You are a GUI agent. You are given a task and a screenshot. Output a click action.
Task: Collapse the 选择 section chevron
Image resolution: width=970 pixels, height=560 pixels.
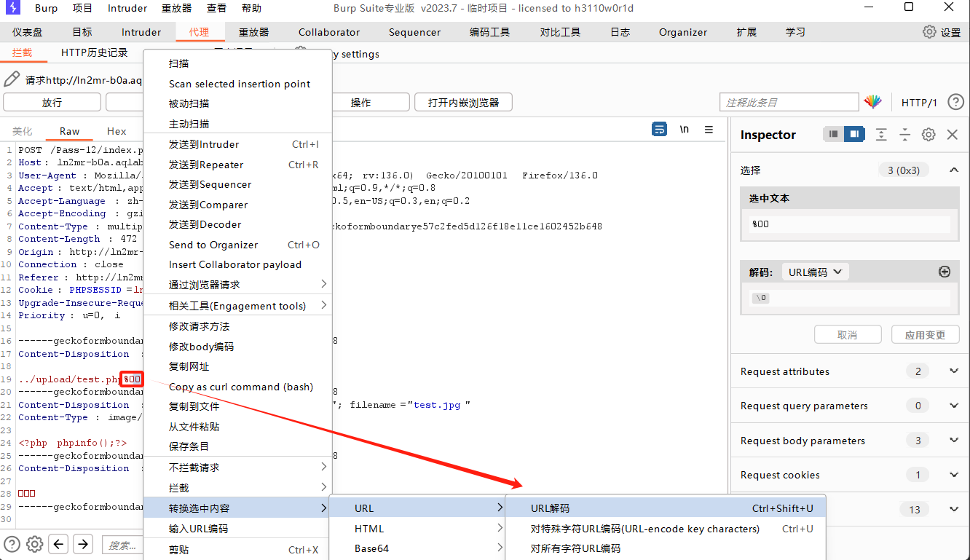pos(953,170)
